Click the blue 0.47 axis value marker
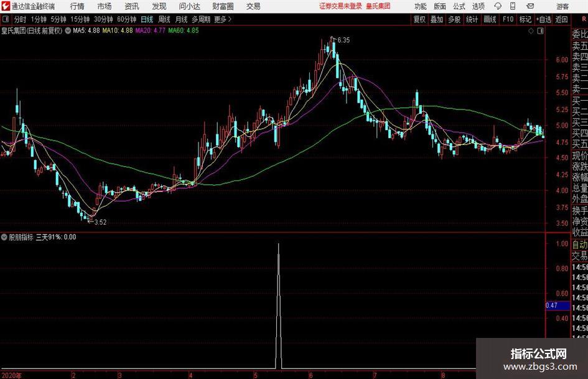588x379 pixels. [x=558, y=306]
